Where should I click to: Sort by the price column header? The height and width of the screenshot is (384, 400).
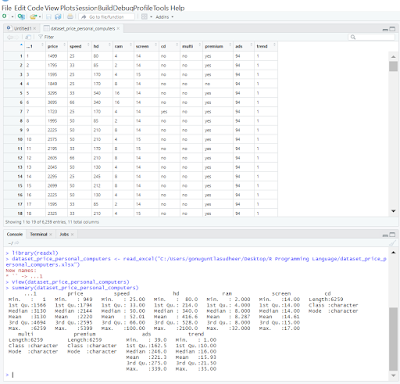[56, 46]
